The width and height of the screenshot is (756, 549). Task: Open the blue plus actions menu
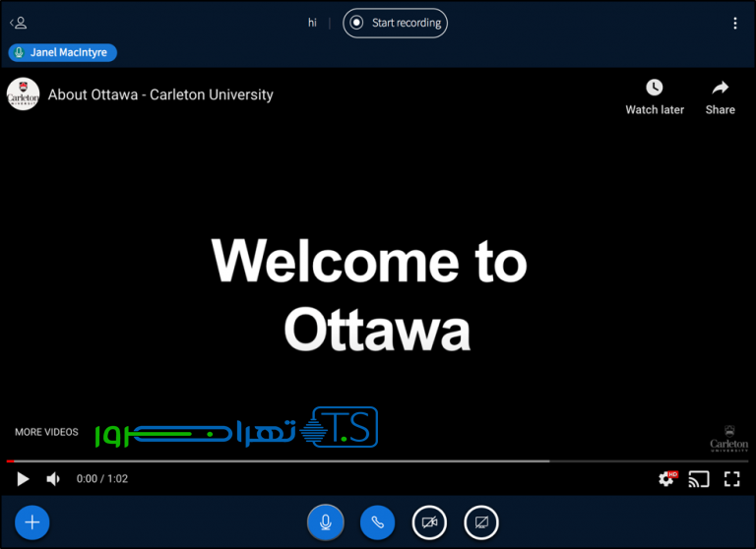31,522
